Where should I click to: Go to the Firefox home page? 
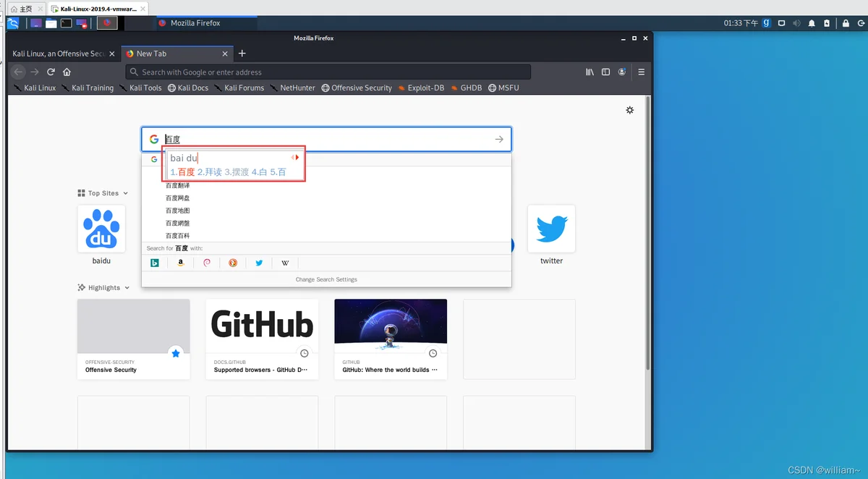coord(67,72)
